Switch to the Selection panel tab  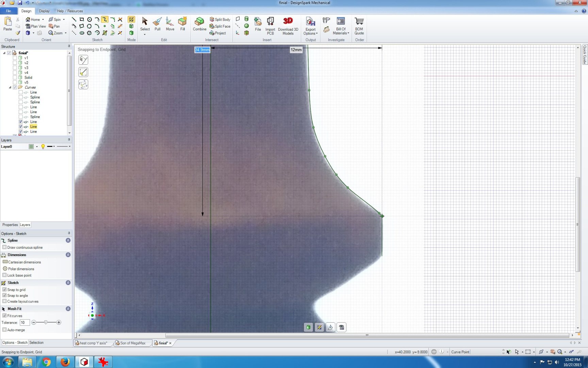click(36, 342)
